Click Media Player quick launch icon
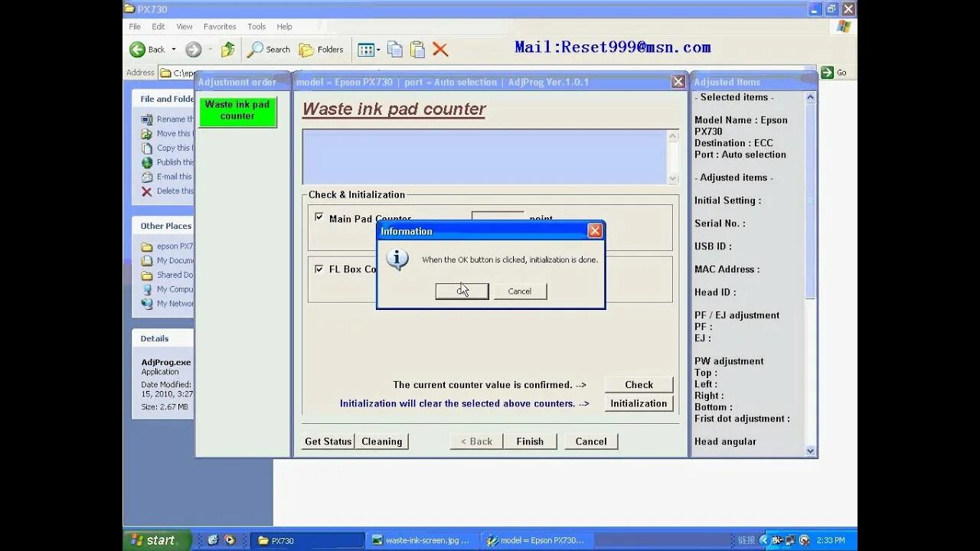 coord(230,540)
